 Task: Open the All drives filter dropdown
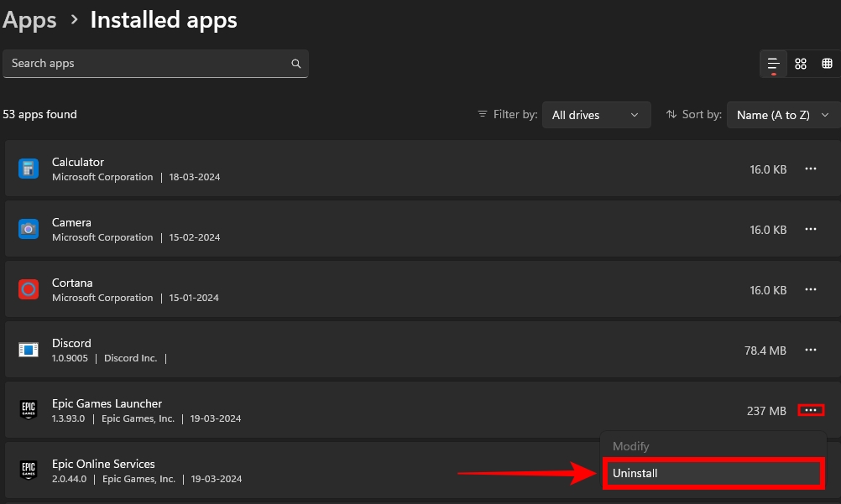pos(597,115)
